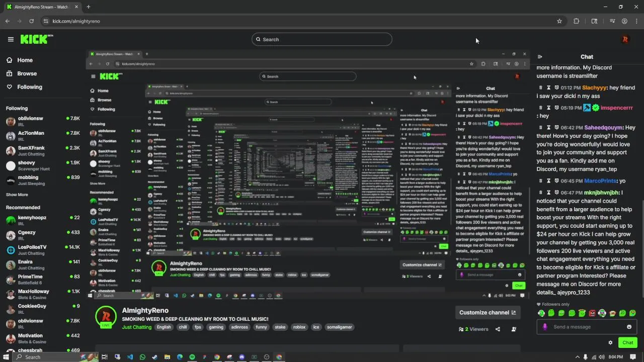Select the somaligamer tag
This screenshot has height=362, width=644.
tap(339, 327)
